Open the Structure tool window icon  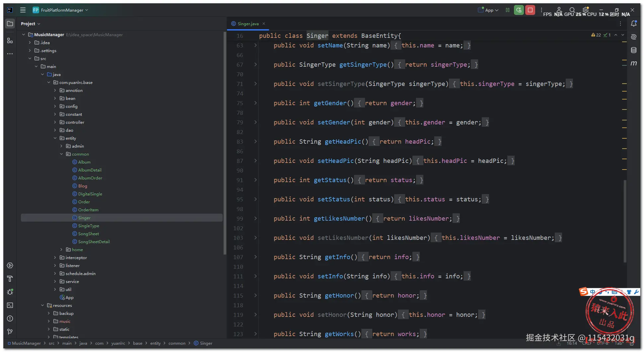(10, 40)
